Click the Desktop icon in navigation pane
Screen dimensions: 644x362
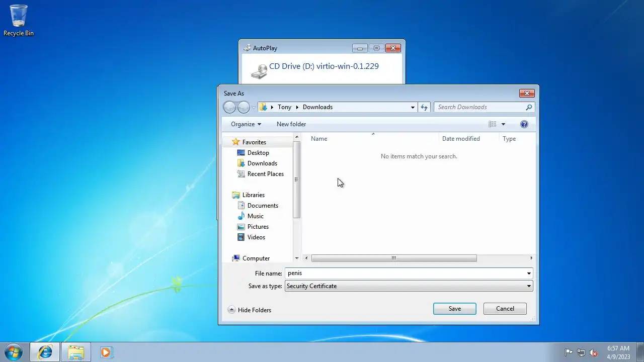tap(241, 153)
